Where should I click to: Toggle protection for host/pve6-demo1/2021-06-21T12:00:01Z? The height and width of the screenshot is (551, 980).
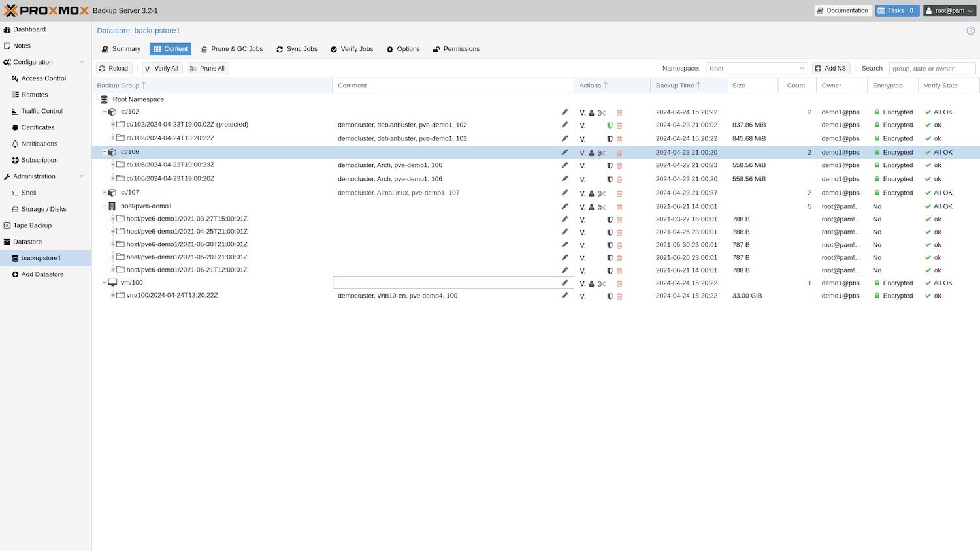610,270
